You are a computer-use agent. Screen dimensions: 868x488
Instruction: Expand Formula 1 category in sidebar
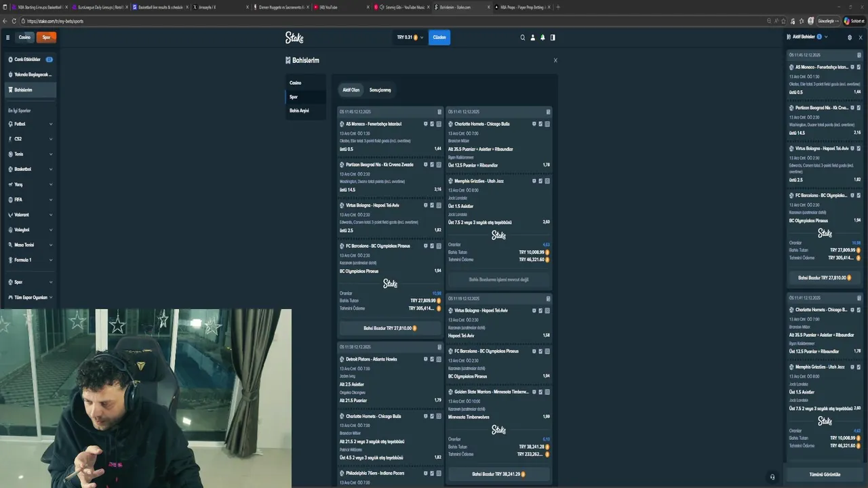coord(51,260)
